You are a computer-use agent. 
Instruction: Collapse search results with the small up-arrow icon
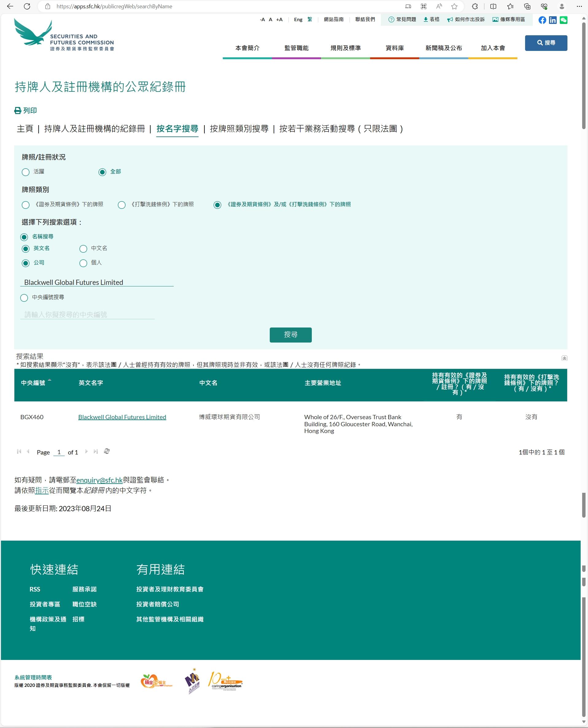point(564,358)
